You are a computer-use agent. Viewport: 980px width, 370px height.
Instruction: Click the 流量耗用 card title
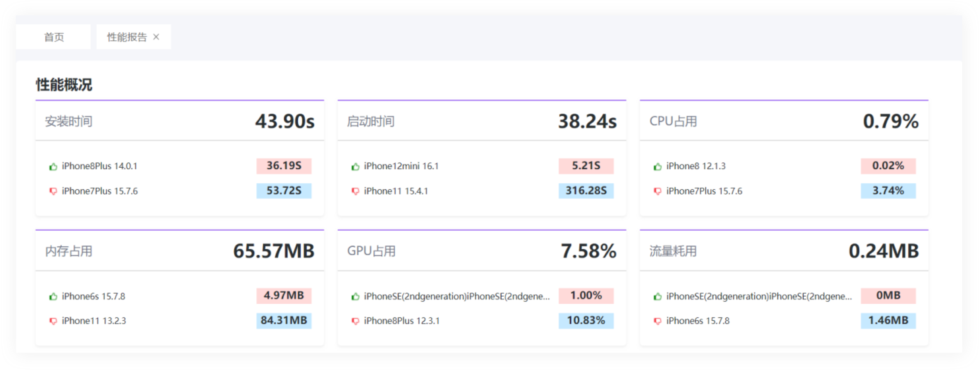[x=673, y=251]
